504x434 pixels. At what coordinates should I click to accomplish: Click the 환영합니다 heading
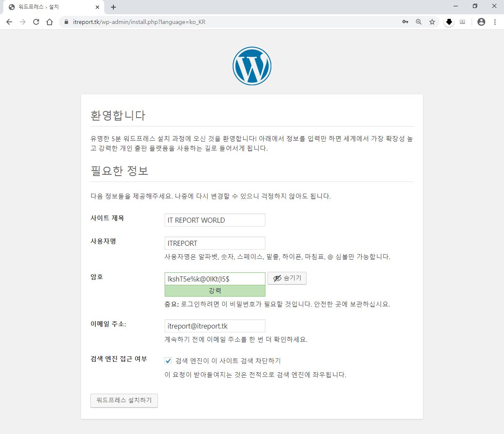(118, 115)
